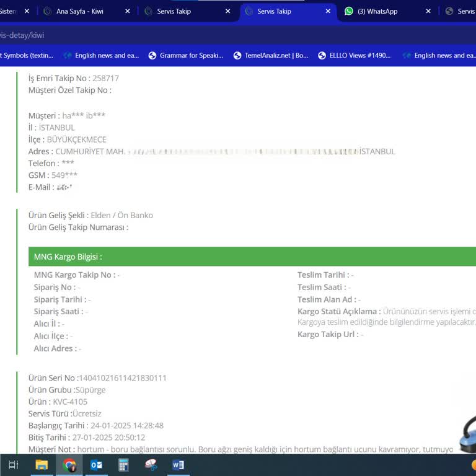Image resolution: width=476 pixels, height=476 pixels.
Task: Switch to the Ana Sayfa - Kiwi tab
Action: [80, 11]
